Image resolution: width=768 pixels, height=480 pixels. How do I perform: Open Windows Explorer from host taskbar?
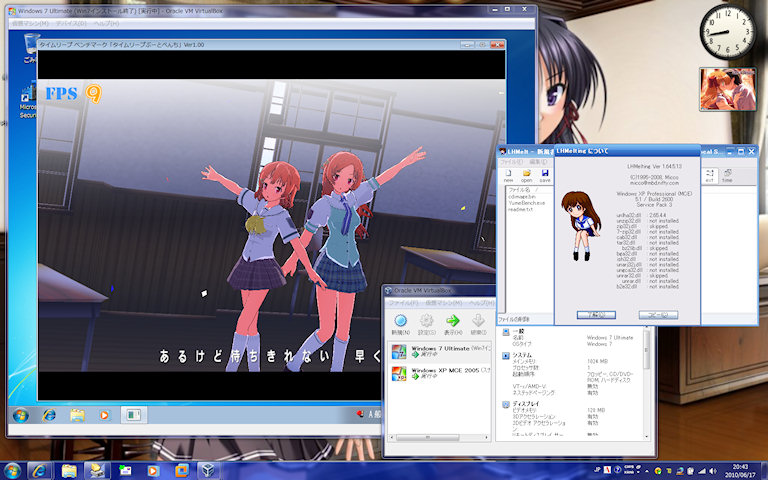point(69,471)
